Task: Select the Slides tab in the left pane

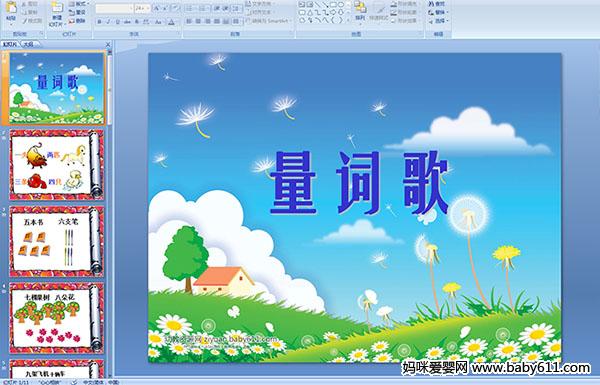Action: point(10,44)
